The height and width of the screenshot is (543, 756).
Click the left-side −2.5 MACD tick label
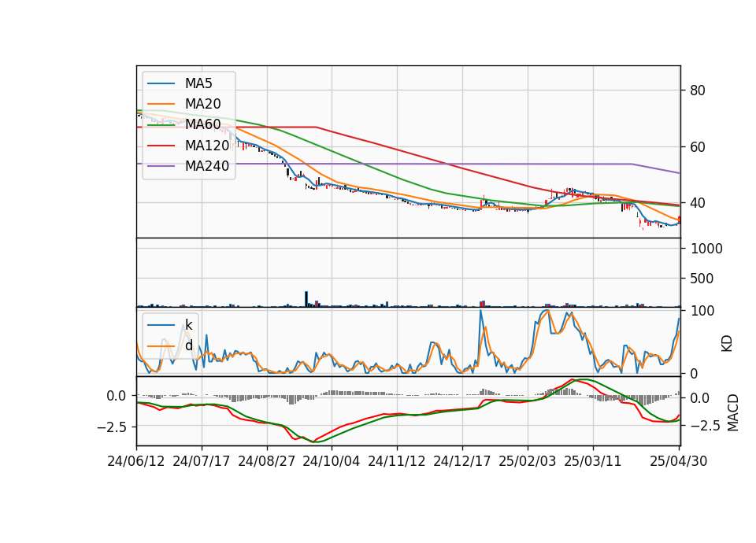(x=111, y=427)
